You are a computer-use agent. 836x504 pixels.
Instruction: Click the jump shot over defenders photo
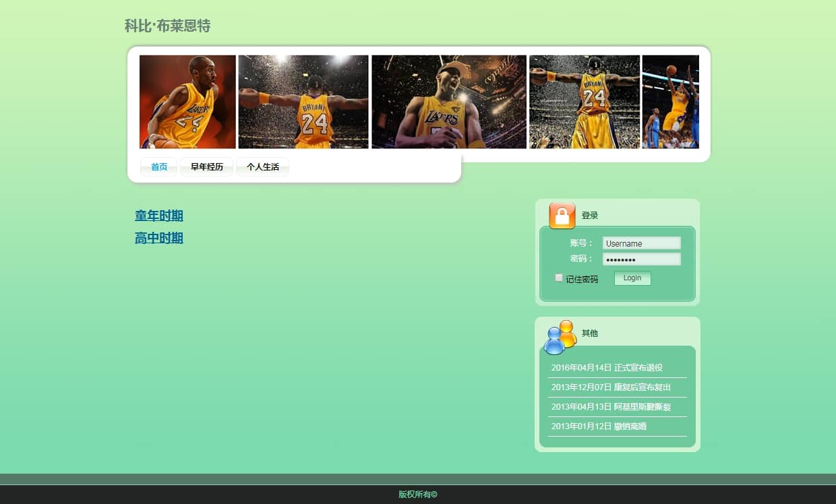click(670, 102)
